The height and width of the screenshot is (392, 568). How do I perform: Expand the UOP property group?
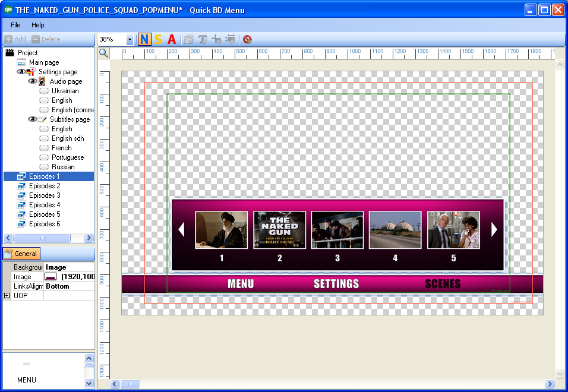[x=5, y=295]
